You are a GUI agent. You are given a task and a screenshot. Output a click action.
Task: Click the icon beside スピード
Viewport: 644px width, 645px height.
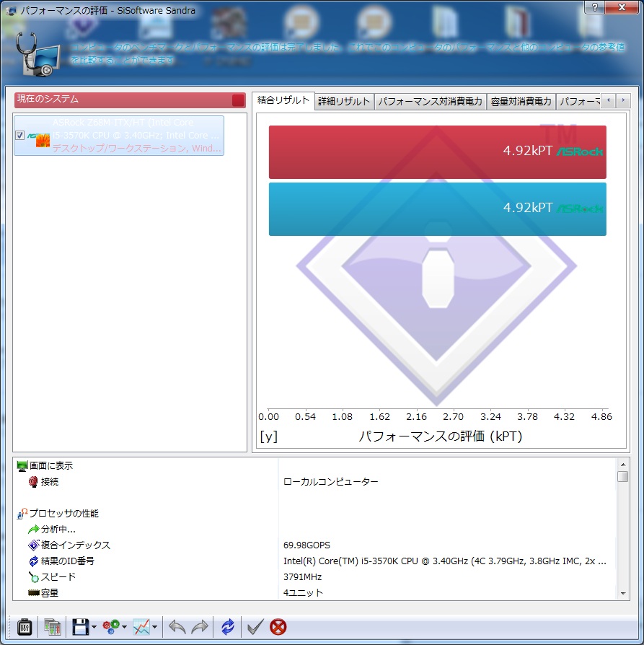(x=33, y=577)
